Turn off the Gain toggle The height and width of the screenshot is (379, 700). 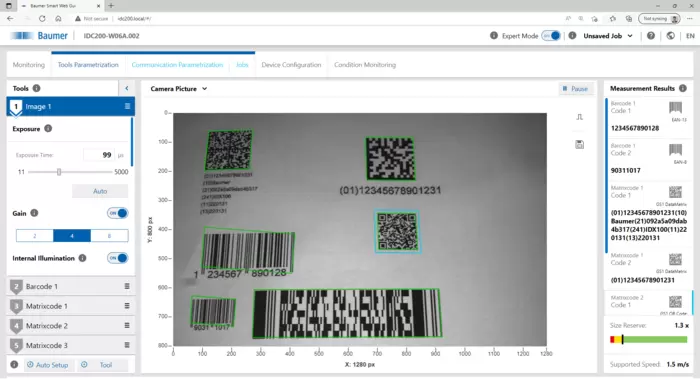(x=117, y=213)
